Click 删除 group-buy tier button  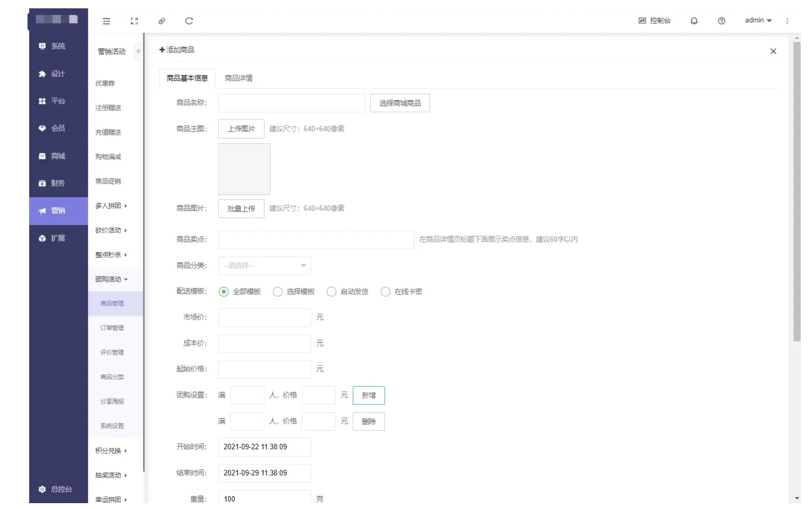pos(369,422)
